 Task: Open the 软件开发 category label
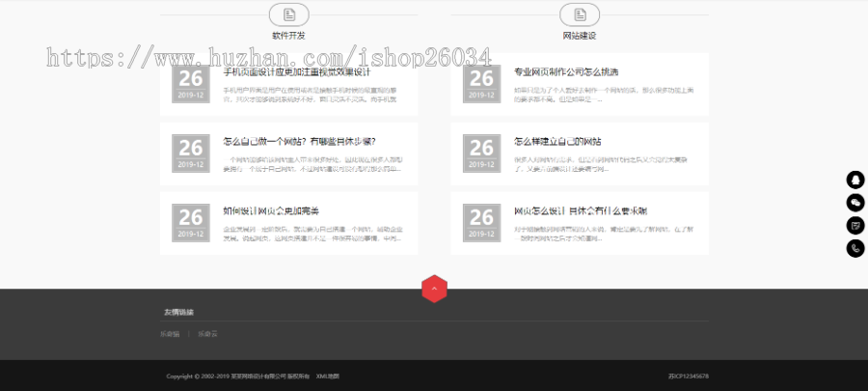click(x=288, y=36)
